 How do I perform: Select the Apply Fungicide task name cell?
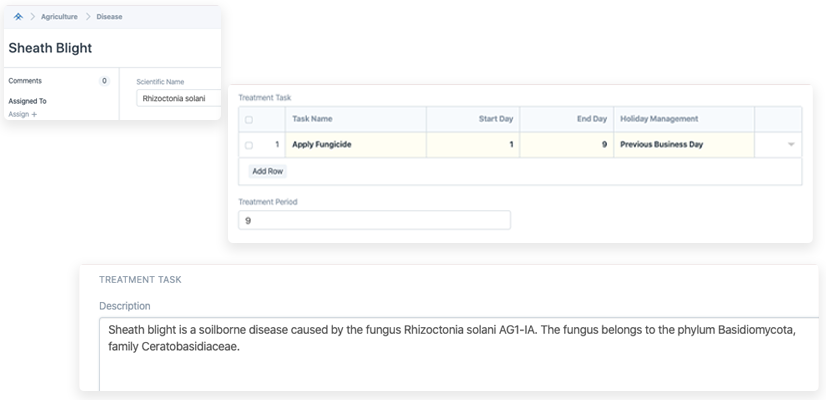point(355,145)
